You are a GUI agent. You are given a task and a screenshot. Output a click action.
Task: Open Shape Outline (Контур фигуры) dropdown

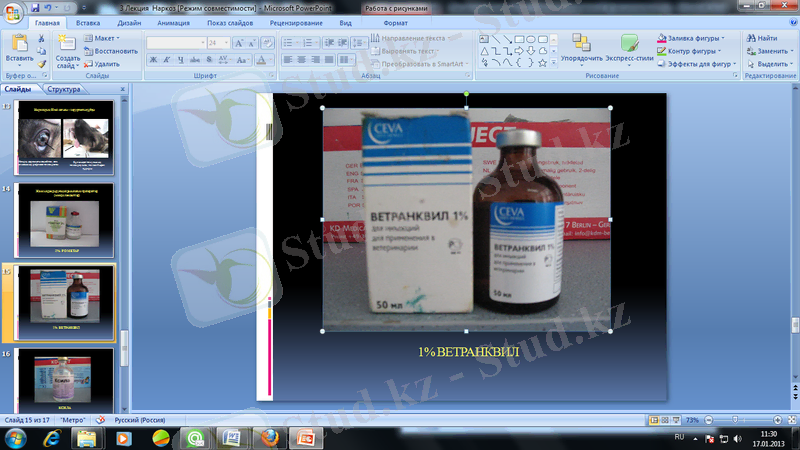click(x=689, y=51)
